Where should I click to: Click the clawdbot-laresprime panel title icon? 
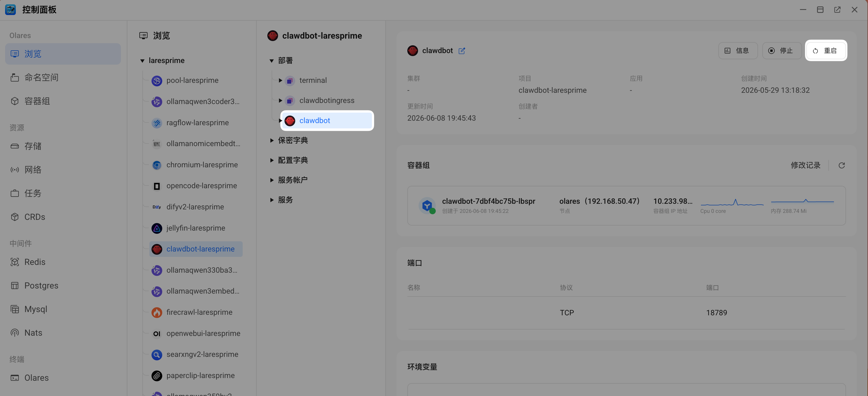pos(273,36)
